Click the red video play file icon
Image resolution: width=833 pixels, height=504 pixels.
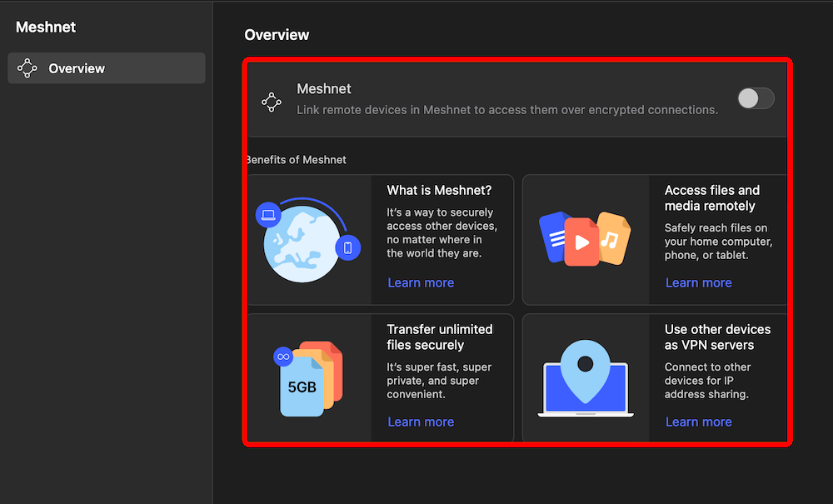coord(581,242)
